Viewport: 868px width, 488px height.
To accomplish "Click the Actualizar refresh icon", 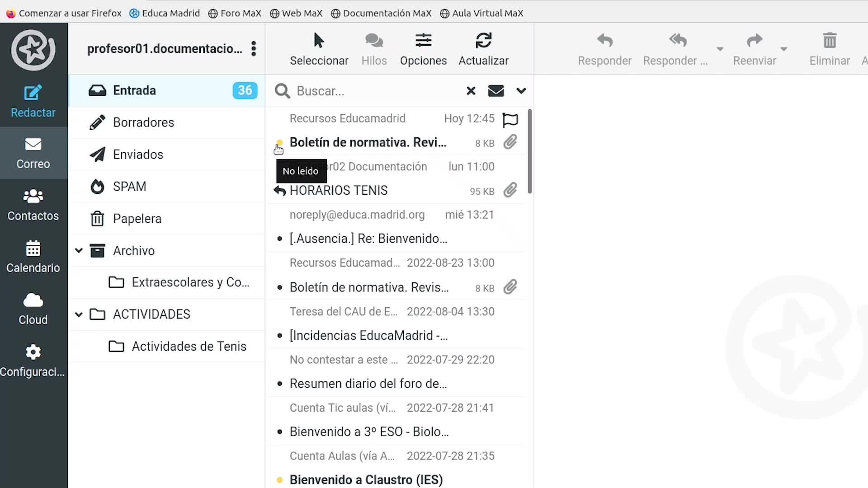I will (x=483, y=41).
